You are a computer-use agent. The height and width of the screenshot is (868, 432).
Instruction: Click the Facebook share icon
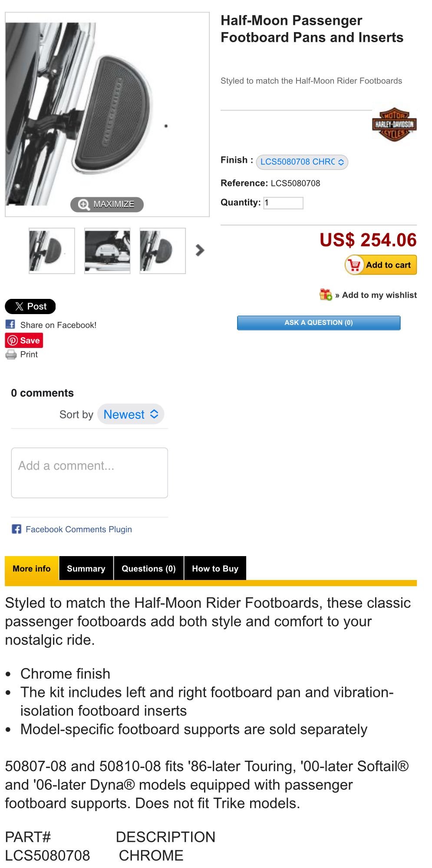click(x=10, y=325)
